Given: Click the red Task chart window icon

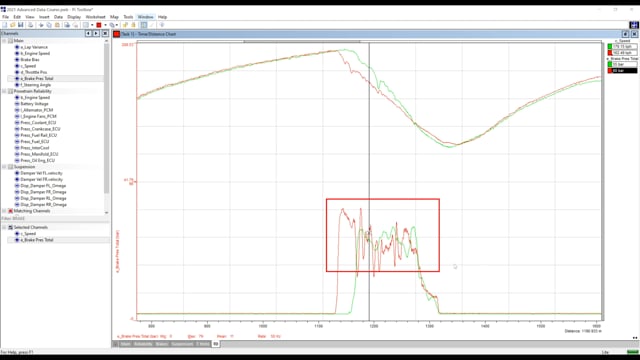Looking at the screenshot, I should point(117,34).
